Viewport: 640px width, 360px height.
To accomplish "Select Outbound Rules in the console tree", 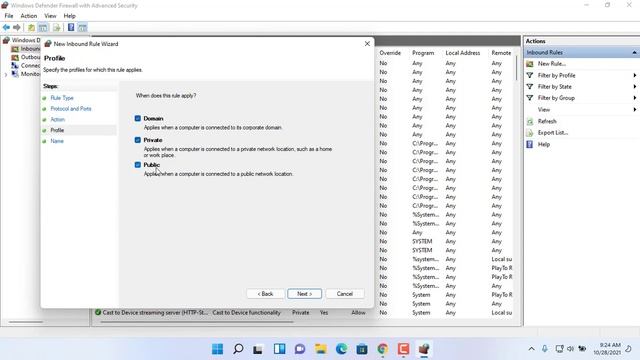I will coord(26,57).
